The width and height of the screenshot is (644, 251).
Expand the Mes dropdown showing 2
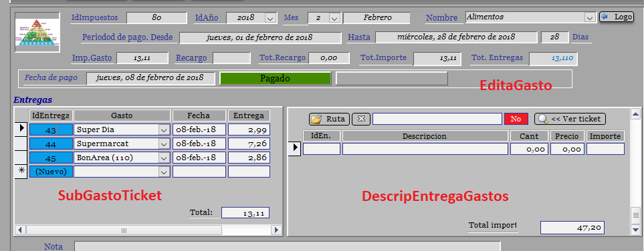click(334, 18)
